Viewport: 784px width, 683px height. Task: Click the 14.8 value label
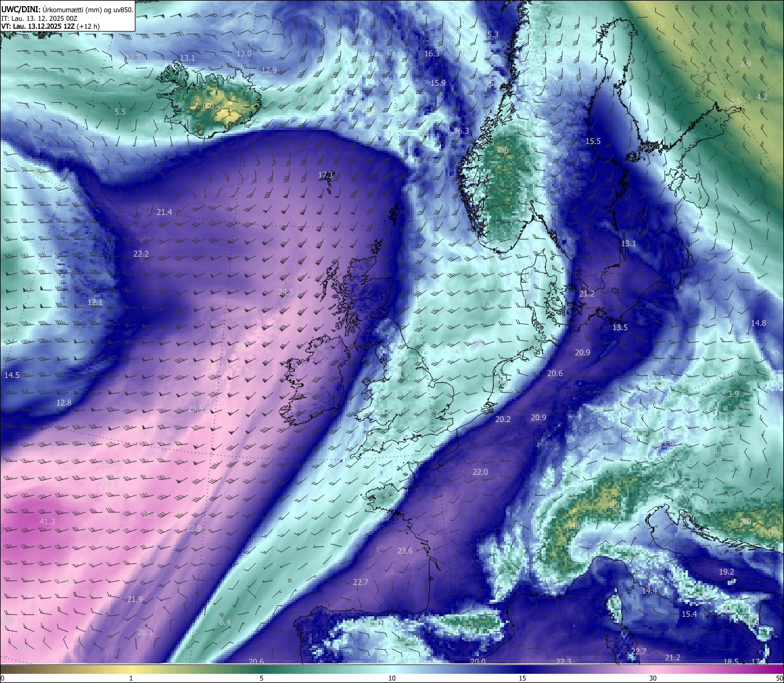pyautogui.click(x=758, y=323)
